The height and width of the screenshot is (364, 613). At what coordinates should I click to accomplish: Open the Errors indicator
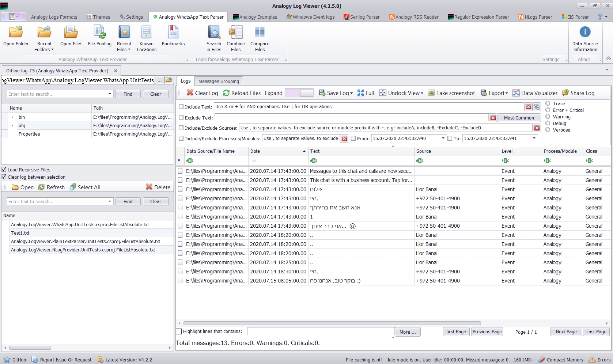(600, 360)
